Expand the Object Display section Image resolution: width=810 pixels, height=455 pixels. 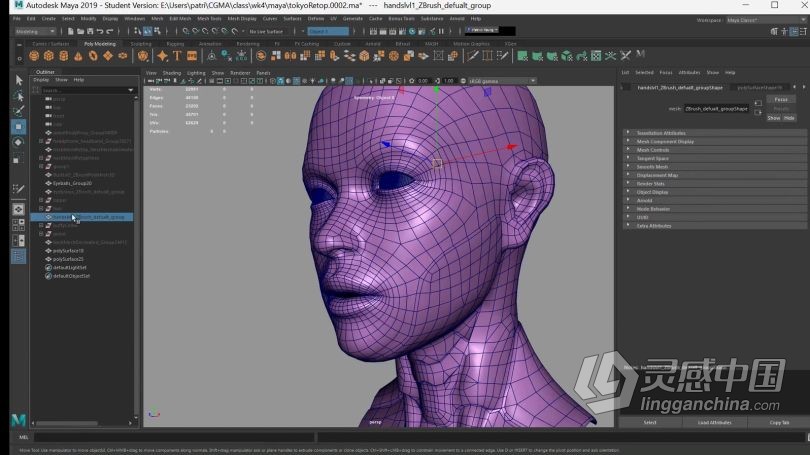715,192
